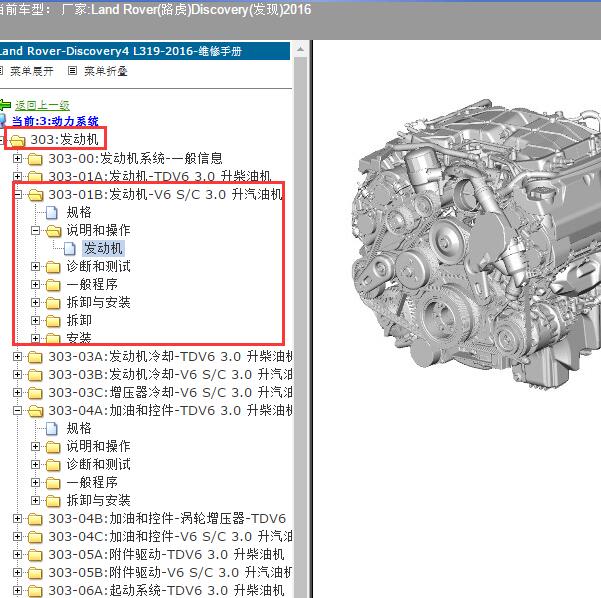Collapse the 303-01B 发动机-V6 S/C node
The image size is (601, 598).
[17, 195]
